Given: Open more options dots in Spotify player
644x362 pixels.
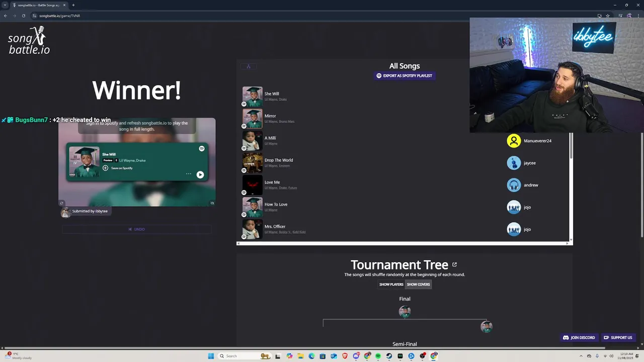Looking at the screenshot, I should point(189,174).
